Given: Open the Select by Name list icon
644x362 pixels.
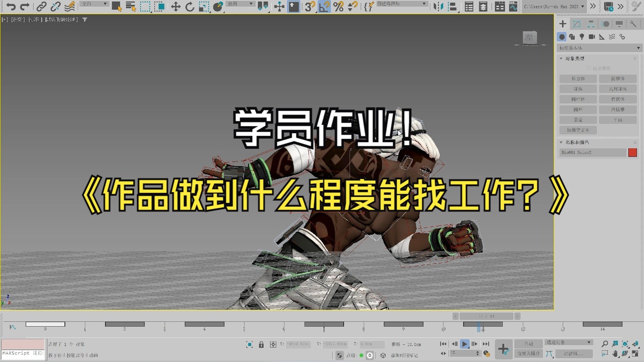Looking at the screenshot, I should [x=131, y=6].
